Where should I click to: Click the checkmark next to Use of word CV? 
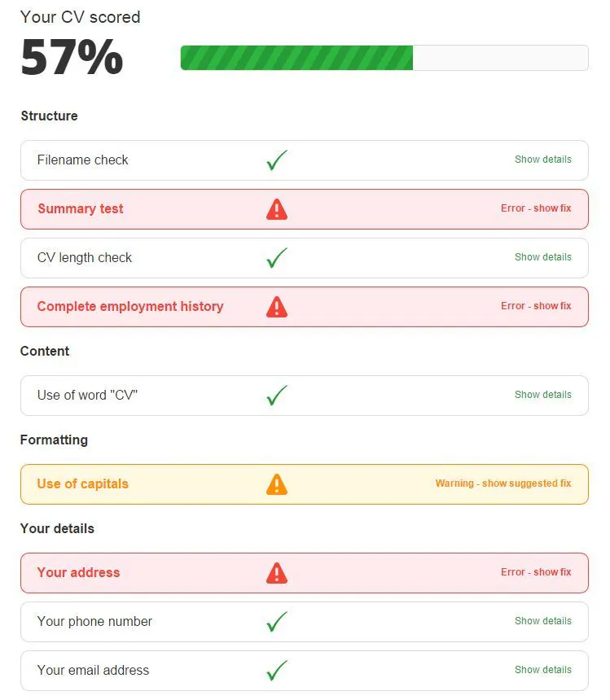pyautogui.click(x=277, y=395)
